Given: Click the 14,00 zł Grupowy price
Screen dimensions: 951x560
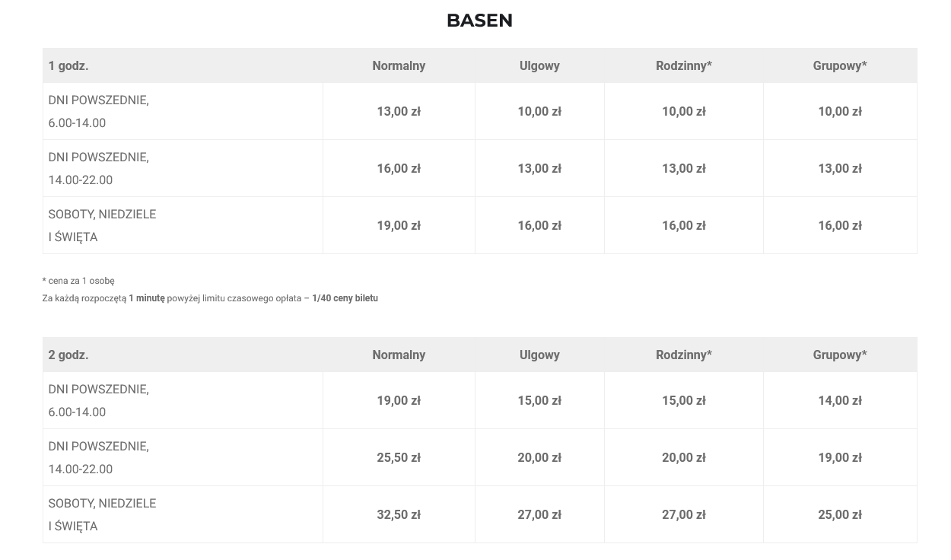Looking at the screenshot, I should pyautogui.click(x=839, y=400).
